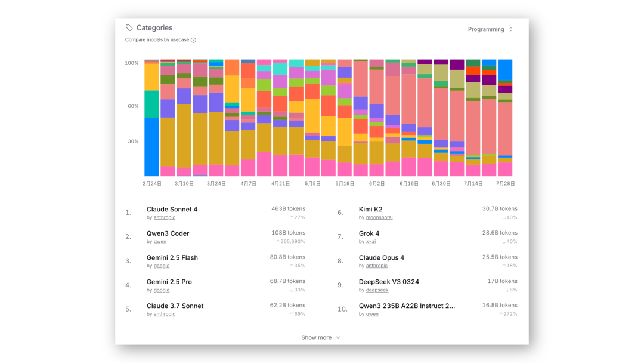The width and height of the screenshot is (644, 363).
Task: Visit the qwen link under Qwen3 235B
Action: (372, 314)
